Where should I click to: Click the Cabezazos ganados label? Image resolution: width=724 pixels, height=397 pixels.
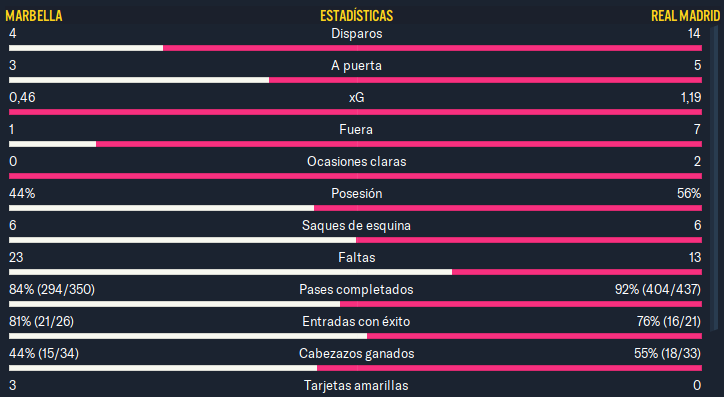356,354
